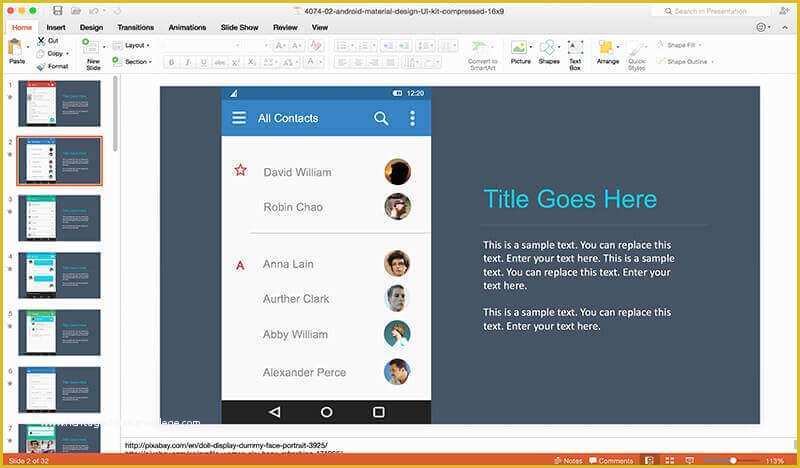Screen dimensions: 800x468
Task: Click the open file icon in the title bar
Action: 76,11
